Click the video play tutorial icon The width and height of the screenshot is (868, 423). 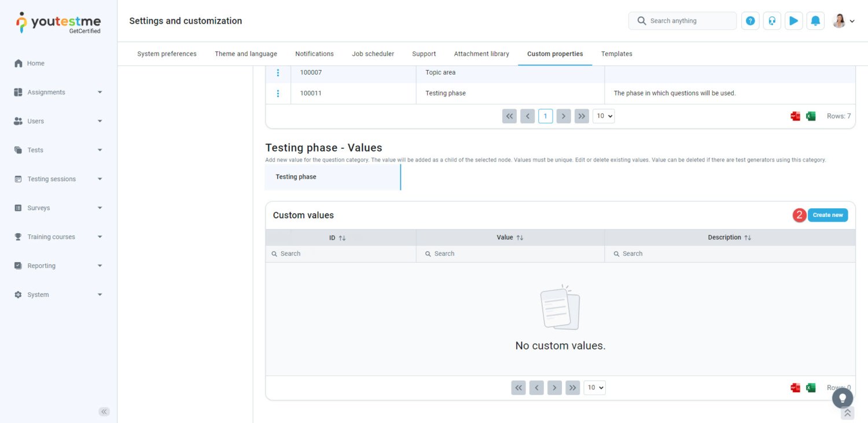click(793, 21)
